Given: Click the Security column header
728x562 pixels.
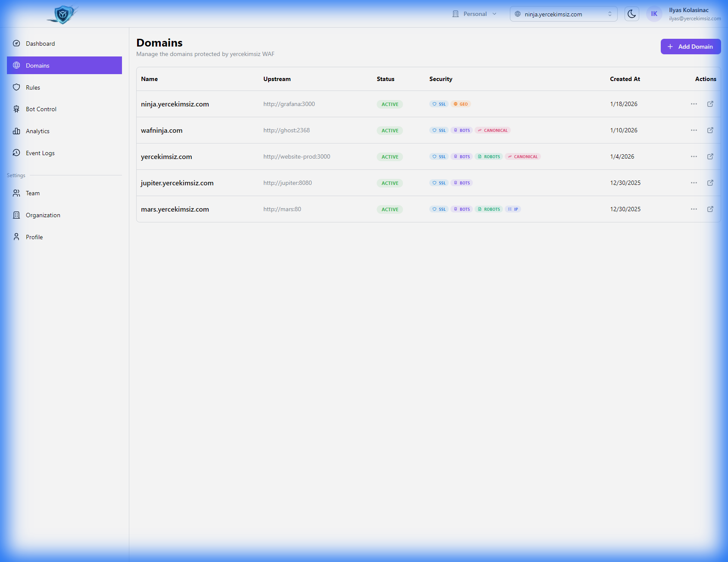Looking at the screenshot, I should pyautogui.click(x=441, y=79).
